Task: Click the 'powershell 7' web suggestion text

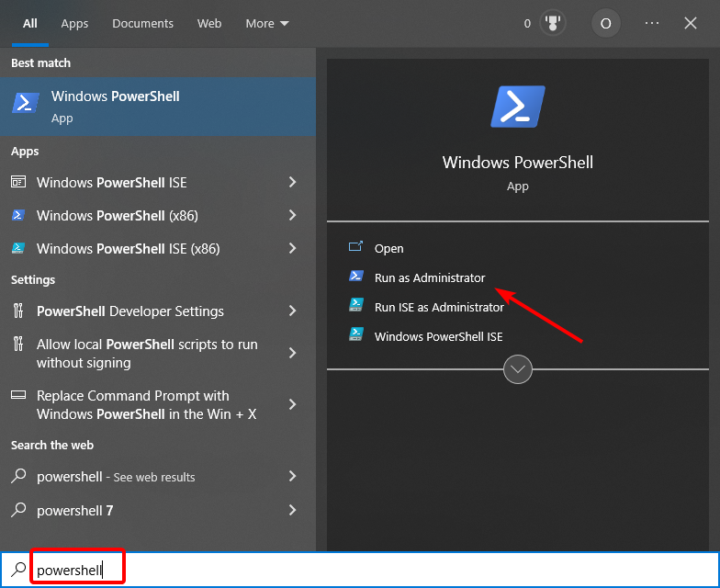Action: pyautogui.click(x=75, y=511)
